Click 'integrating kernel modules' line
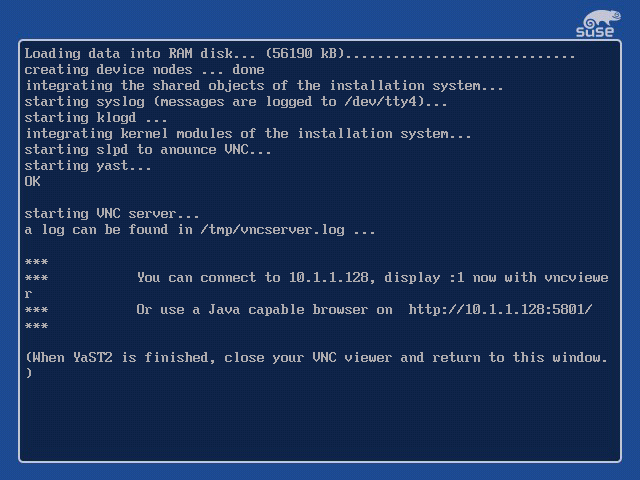Image resolution: width=640 pixels, height=480 pixels. click(248, 133)
